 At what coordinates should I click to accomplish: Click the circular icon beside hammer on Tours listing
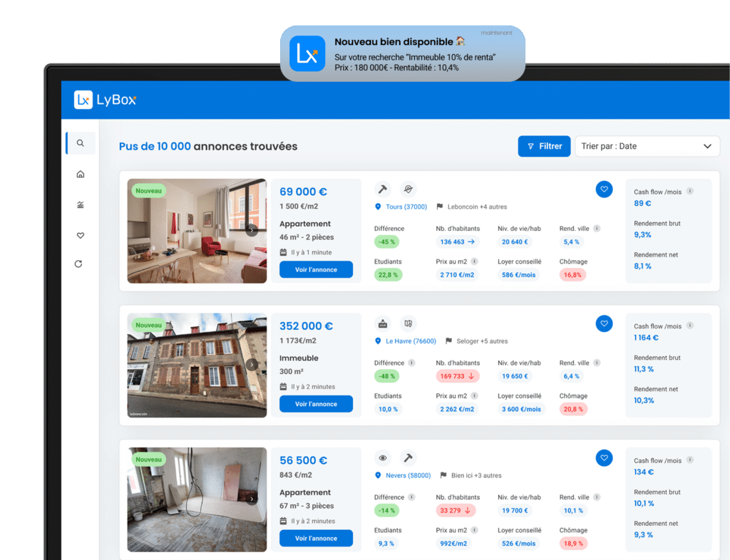click(408, 190)
